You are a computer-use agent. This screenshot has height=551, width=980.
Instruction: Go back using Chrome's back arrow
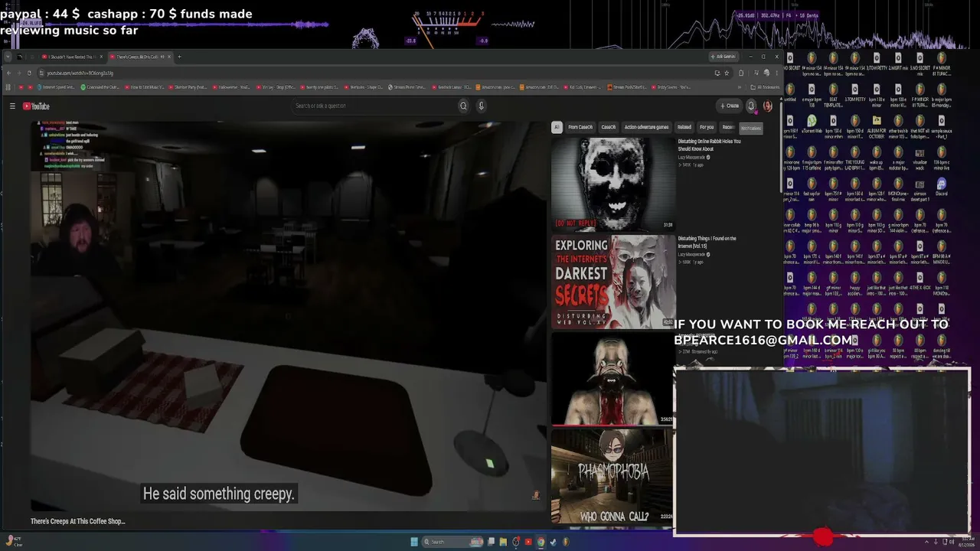[8, 73]
